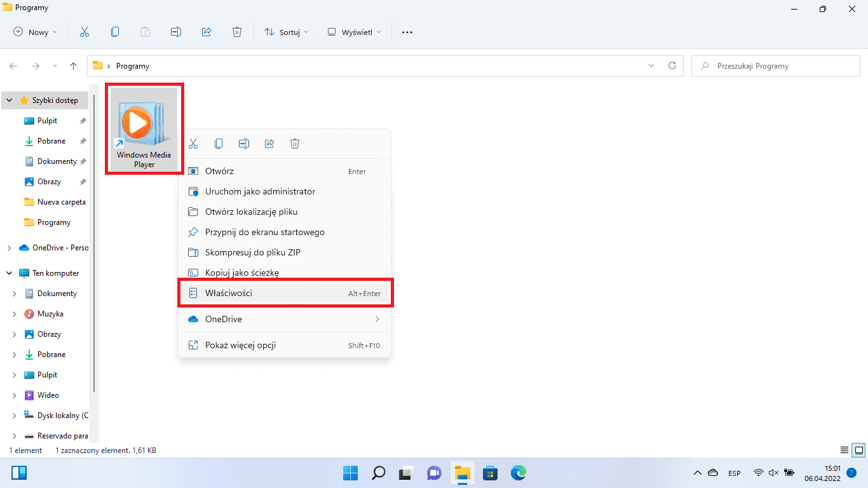Collapse the Ten komputer tree node
Screen dimensions: 868x488
coord(10,273)
